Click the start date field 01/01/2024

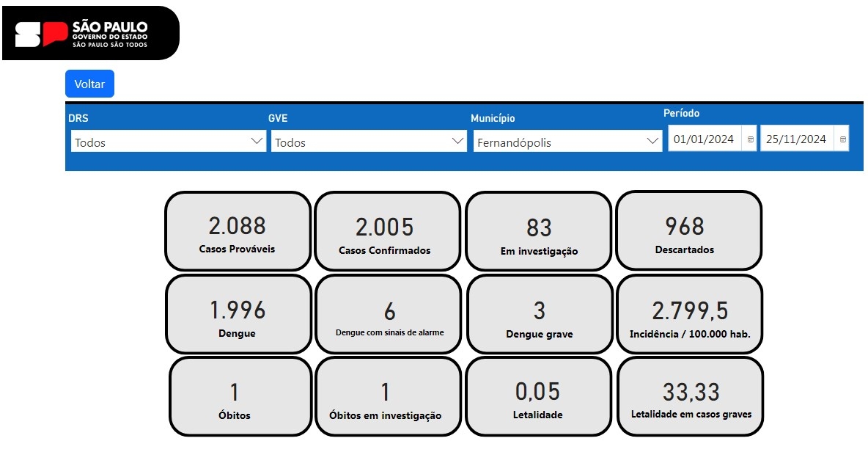click(704, 139)
